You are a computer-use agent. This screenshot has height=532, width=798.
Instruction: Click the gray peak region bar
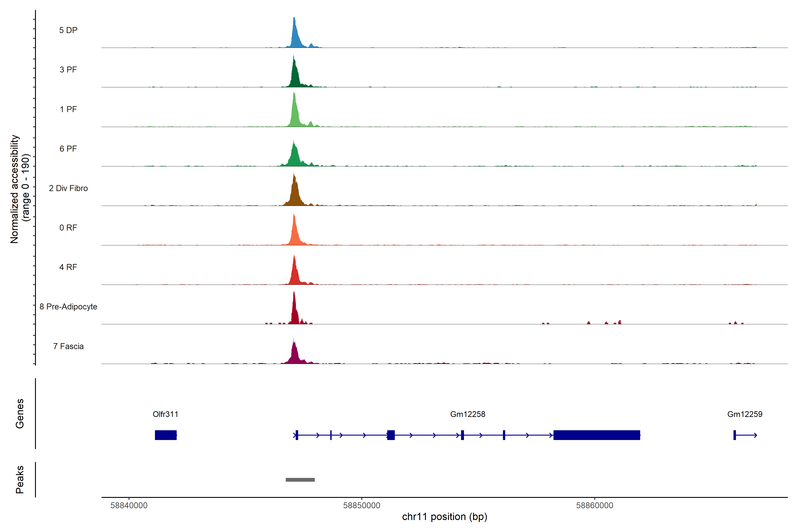[300, 480]
